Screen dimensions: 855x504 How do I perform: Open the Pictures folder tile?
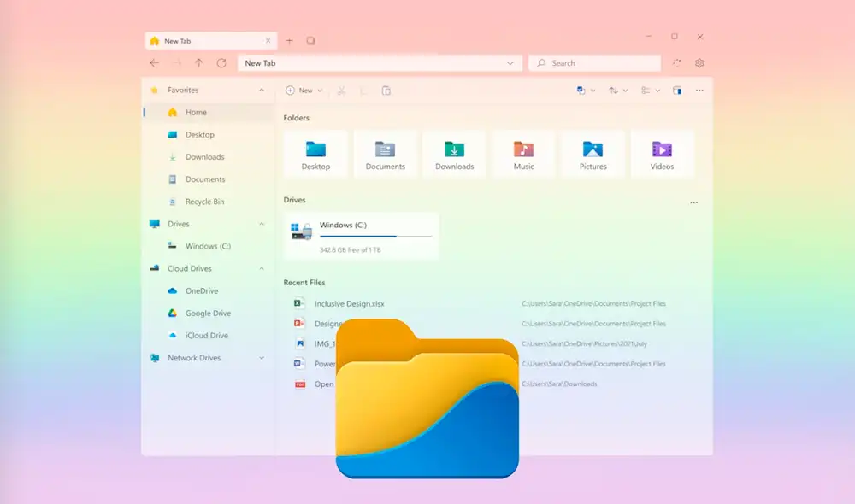593,155
